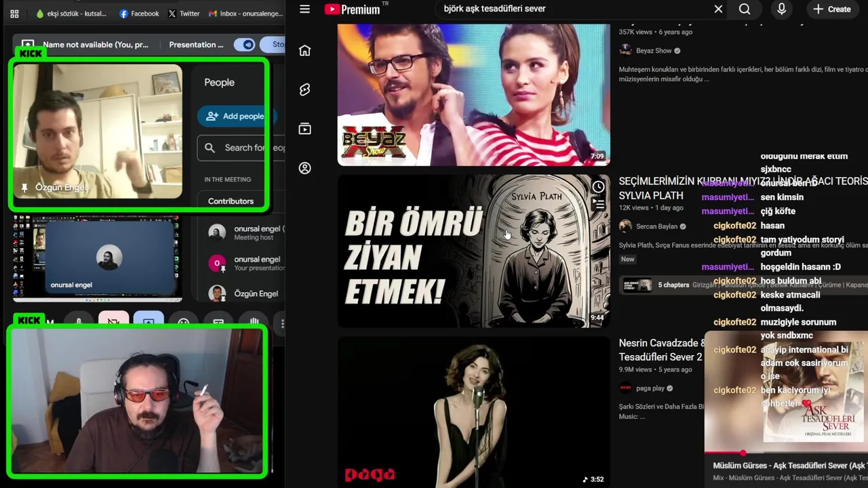Open the Create upload button
868x488 pixels.
tap(832, 9)
